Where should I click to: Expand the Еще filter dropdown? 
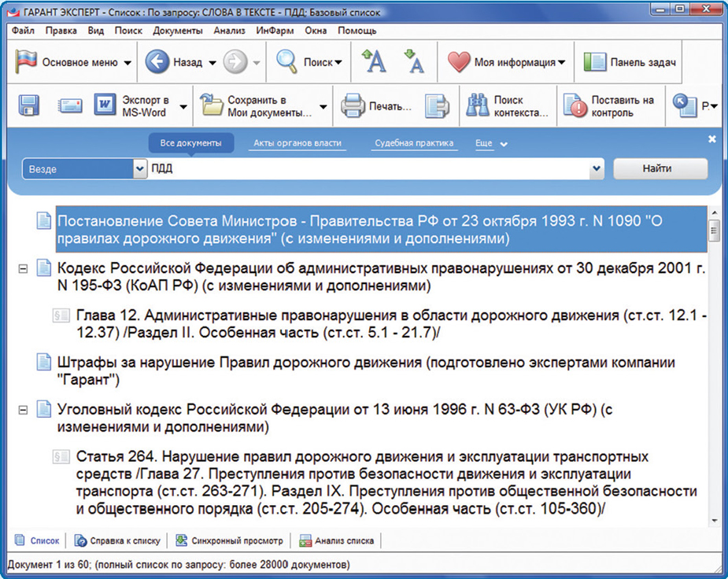click(491, 144)
